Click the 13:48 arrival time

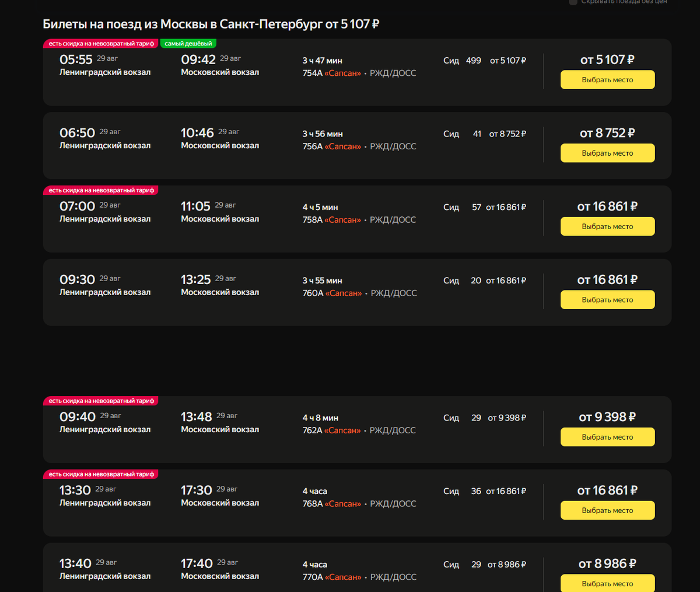click(197, 417)
